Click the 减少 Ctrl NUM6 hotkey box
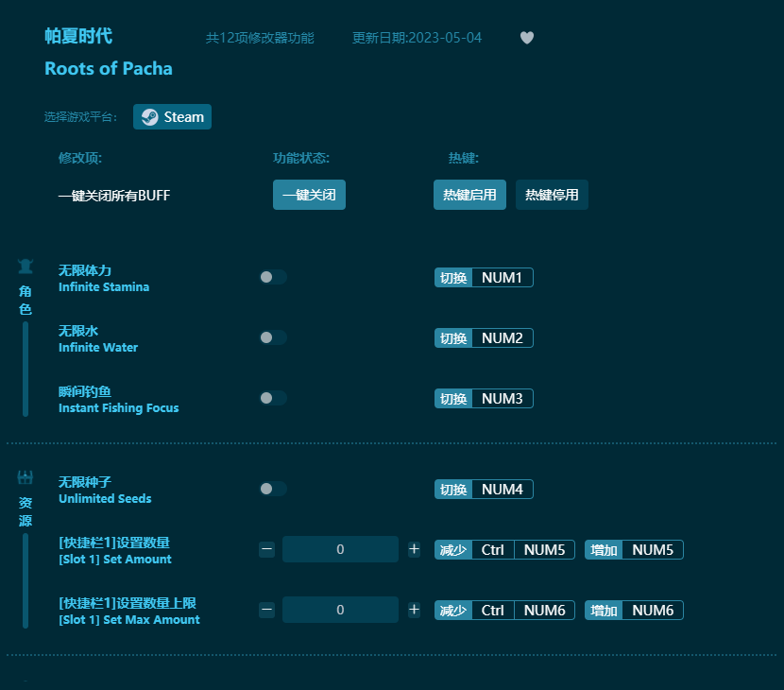This screenshot has height=690, width=784. coord(504,611)
